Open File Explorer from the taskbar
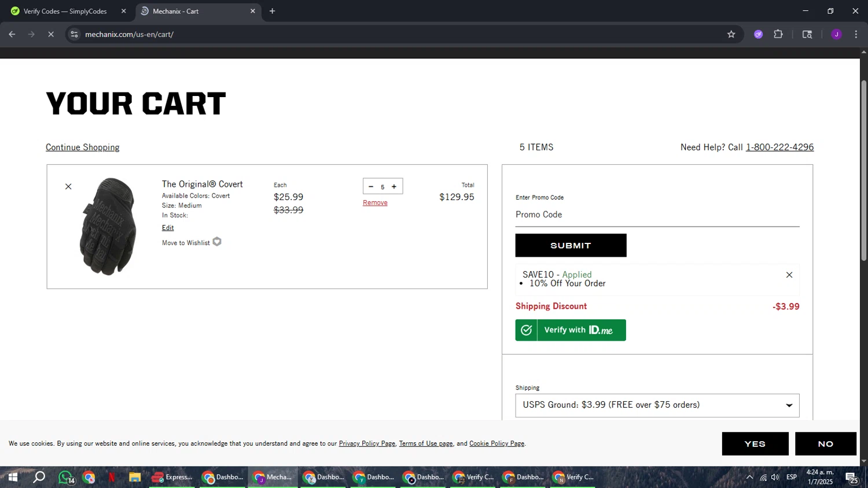Image resolution: width=868 pixels, height=488 pixels. 135,477
